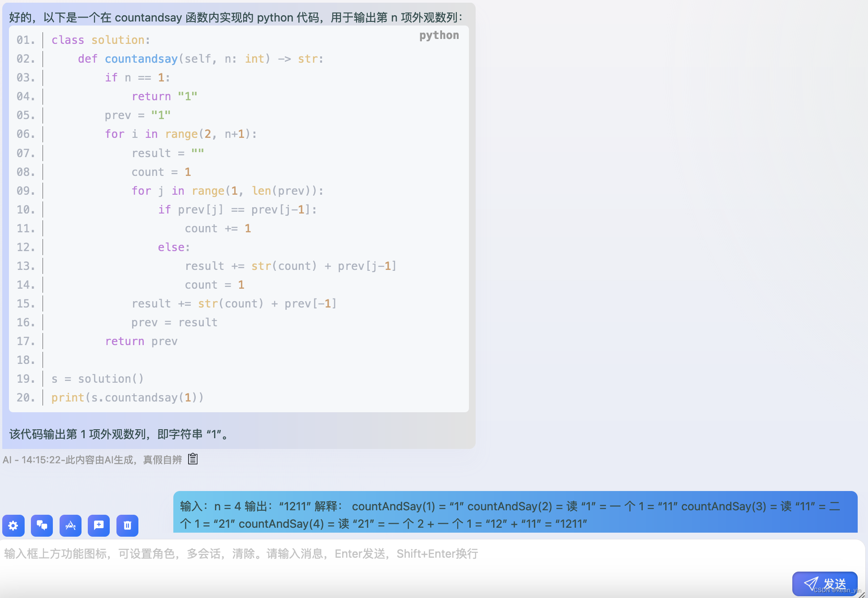Image resolution: width=868 pixels, height=598 pixels.
Task: Open the multi-conversation chat bubbles icon
Action: click(x=42, y=525)
